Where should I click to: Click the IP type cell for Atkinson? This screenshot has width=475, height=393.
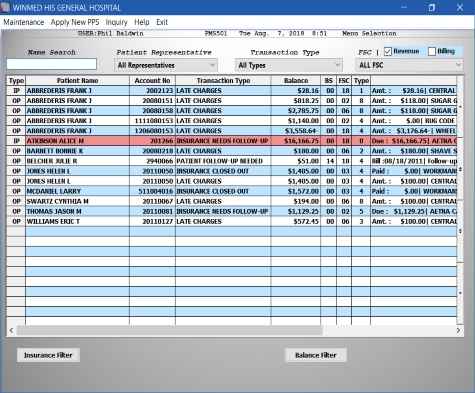pos(16,141)
